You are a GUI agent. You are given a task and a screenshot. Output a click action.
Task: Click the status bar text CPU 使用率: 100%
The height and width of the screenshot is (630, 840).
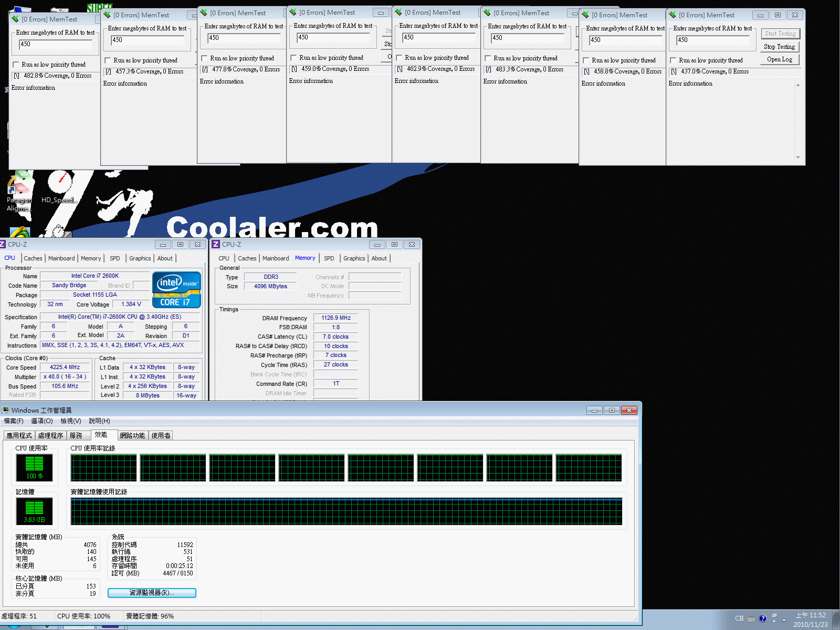click(x=83, y=616)
